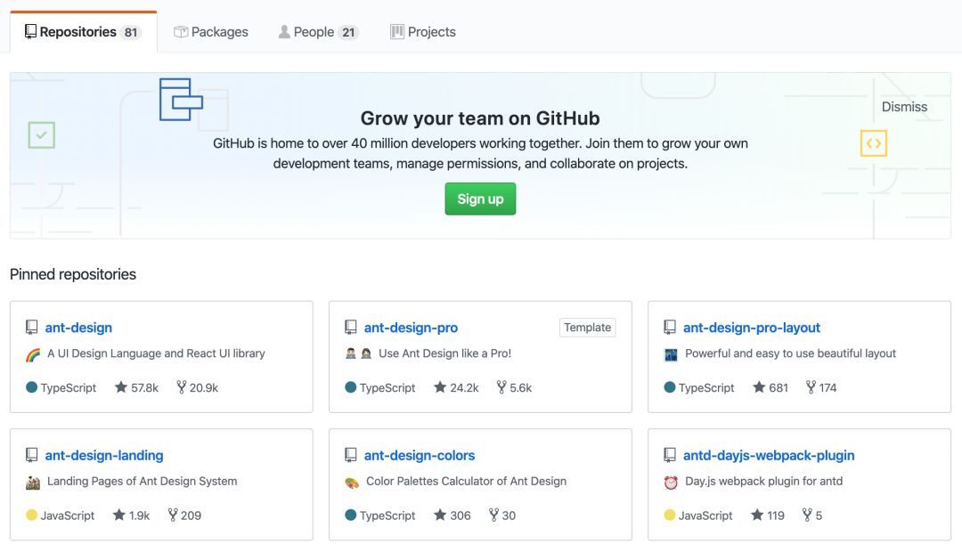This screenshot has height=560, width=962.
Task: Click the Template badge on ant-design-pro
Action: pos(587,328)
